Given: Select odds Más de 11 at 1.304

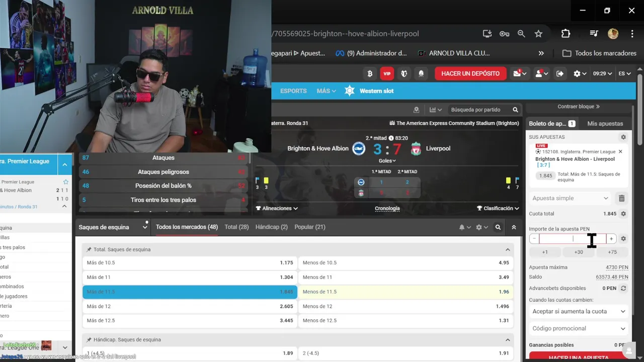Looking at the screenshot, I should (x=190, y=277).
